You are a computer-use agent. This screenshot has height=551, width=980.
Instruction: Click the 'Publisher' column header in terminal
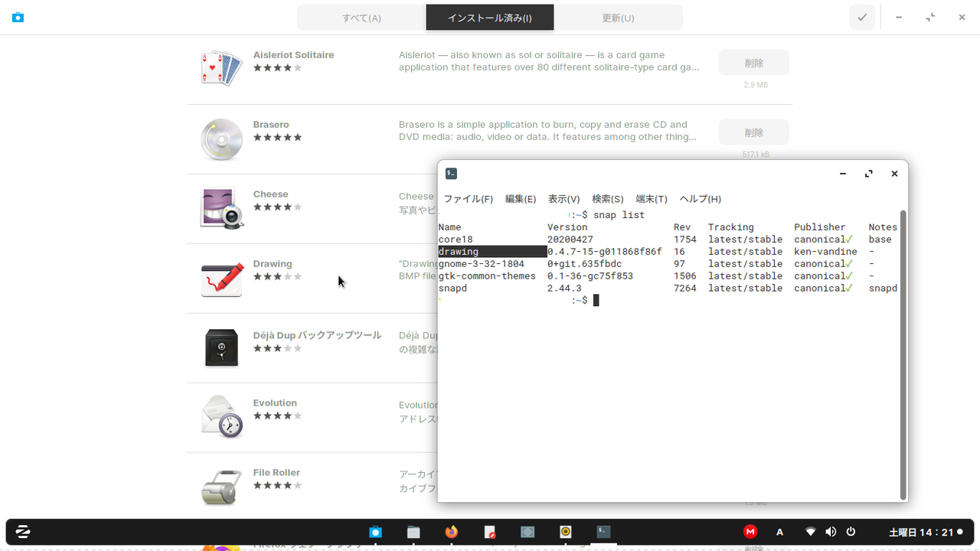pos(820,227)
